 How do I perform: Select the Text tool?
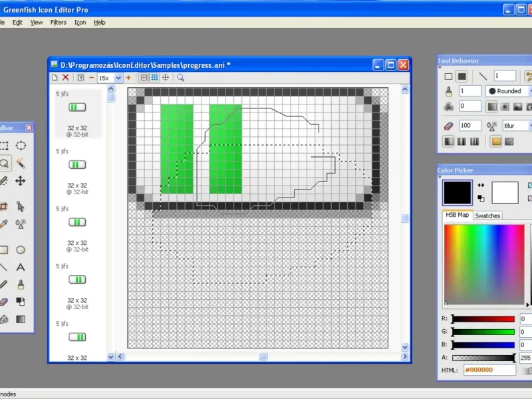pyautogui.click(x=21, y=267)
